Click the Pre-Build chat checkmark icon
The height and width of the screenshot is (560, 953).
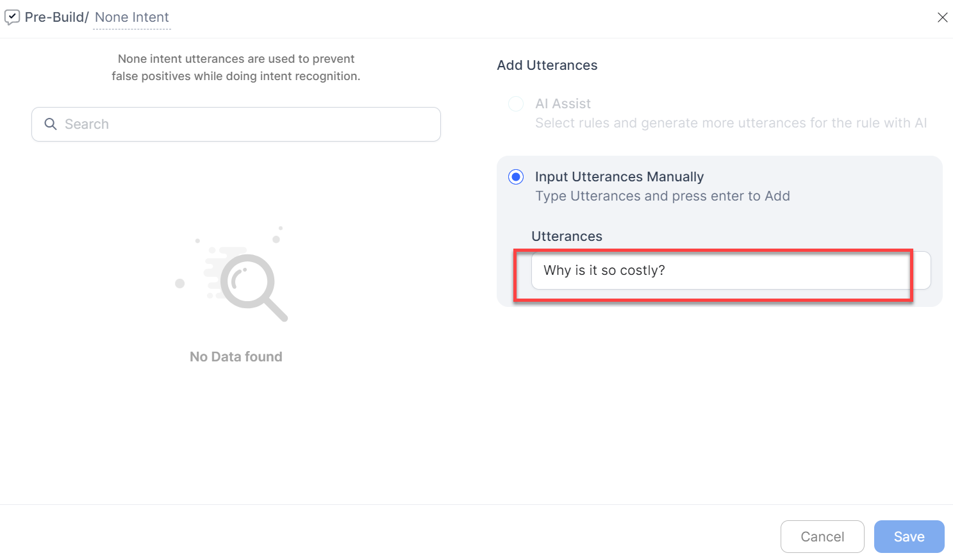[12, 17]
